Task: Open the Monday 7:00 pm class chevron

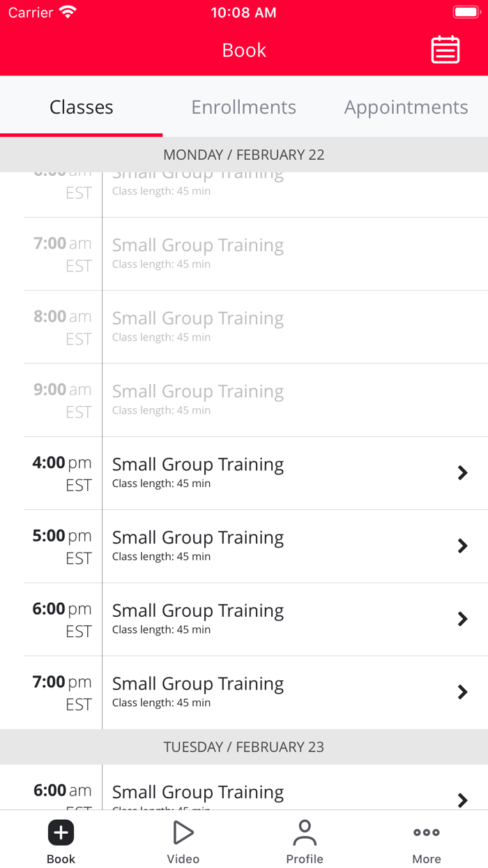Action: click(x=462, y=692)
